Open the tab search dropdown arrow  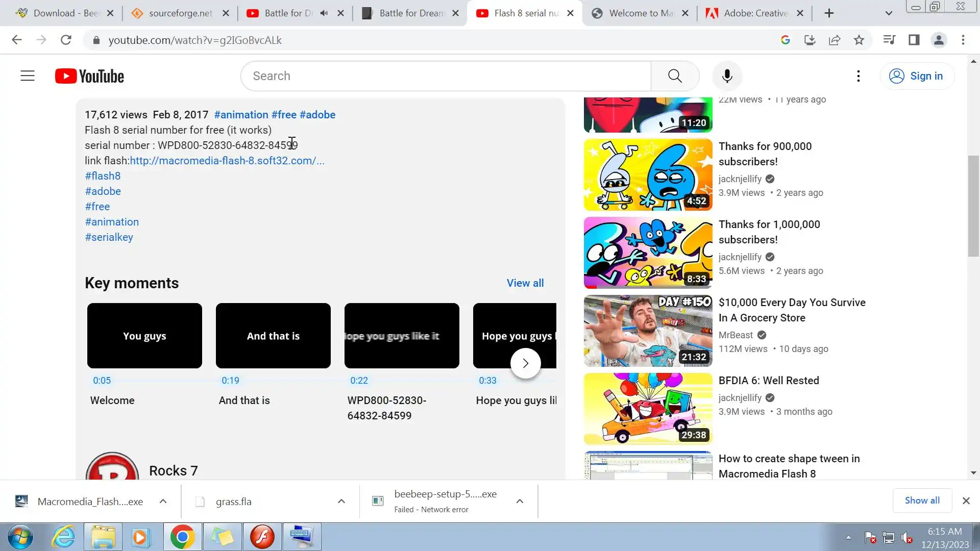[889, 13]
